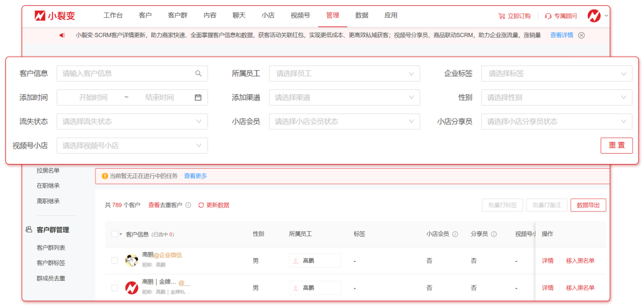Open calendar icon in 添加时间 range
This screenshot has width=644, height=307.
[198, 98]
